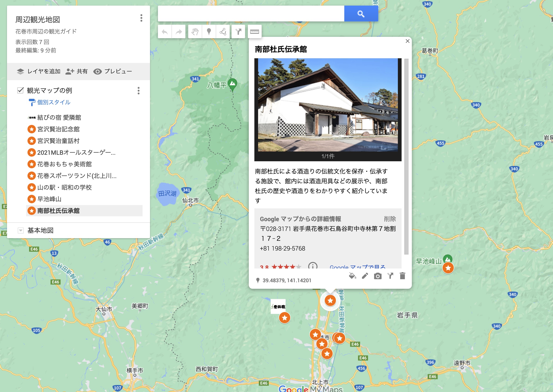Select the hand pan tool

(x=195, y=32)
